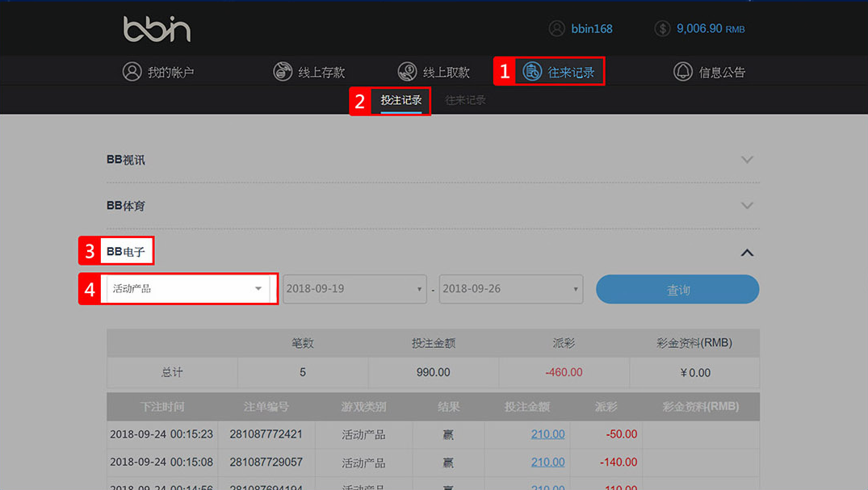The width and height of the screenshot is (868, 490).
Task: Open the 信息公告 menu item
Action: coord(722,73)
